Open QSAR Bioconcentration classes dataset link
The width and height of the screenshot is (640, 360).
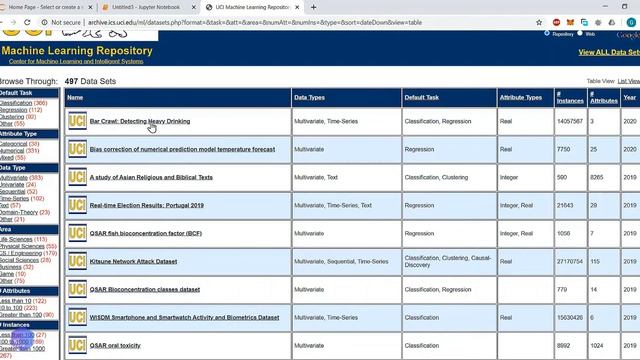(x=145, y=289)
